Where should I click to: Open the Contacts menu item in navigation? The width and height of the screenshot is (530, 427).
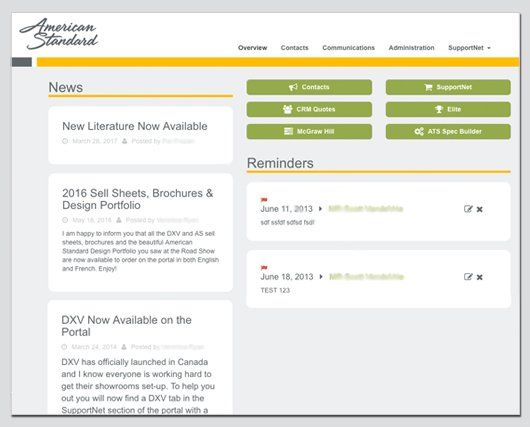coord(294,48)
